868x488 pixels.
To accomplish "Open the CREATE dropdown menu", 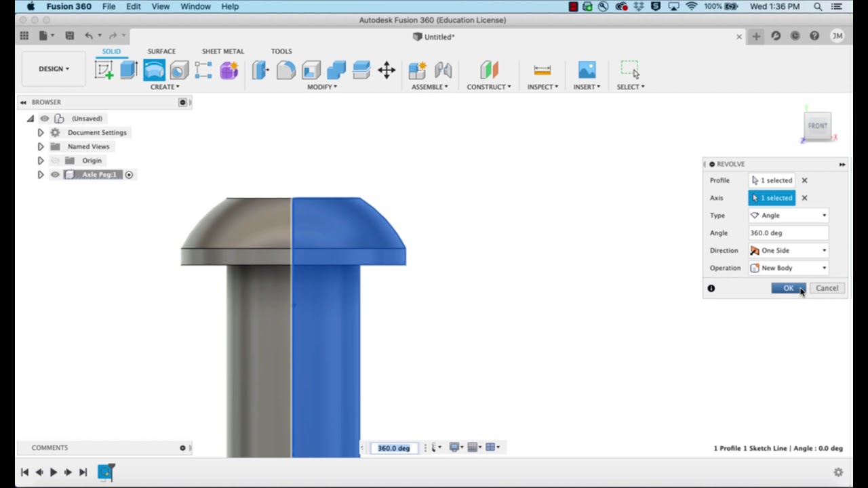I will (x=165, y=87).
